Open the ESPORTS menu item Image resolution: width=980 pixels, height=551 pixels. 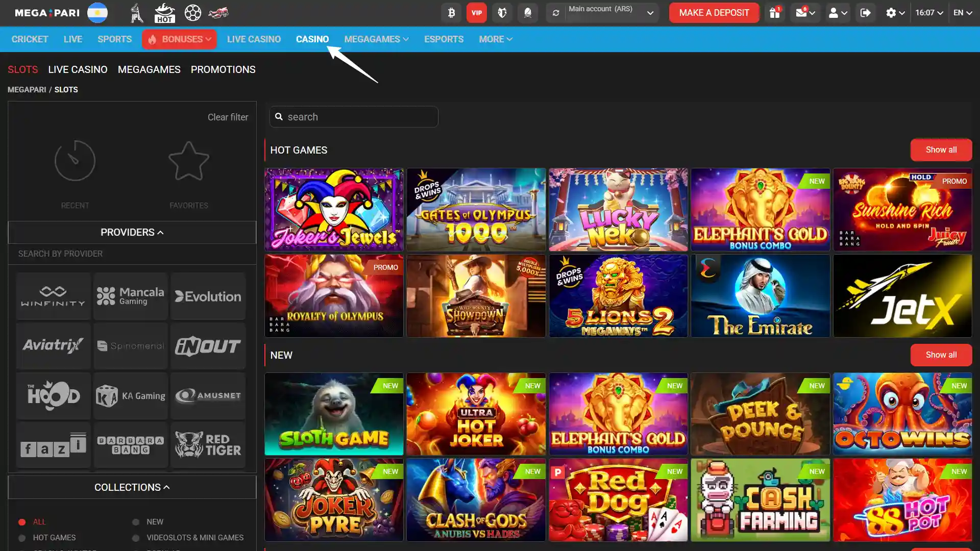[x=444, y=39]
